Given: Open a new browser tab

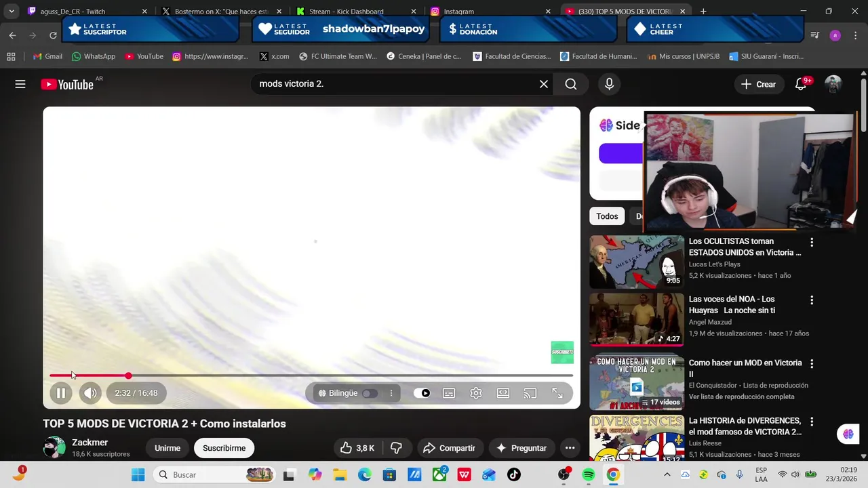Looking at the screenshot, I should point(703,12).
